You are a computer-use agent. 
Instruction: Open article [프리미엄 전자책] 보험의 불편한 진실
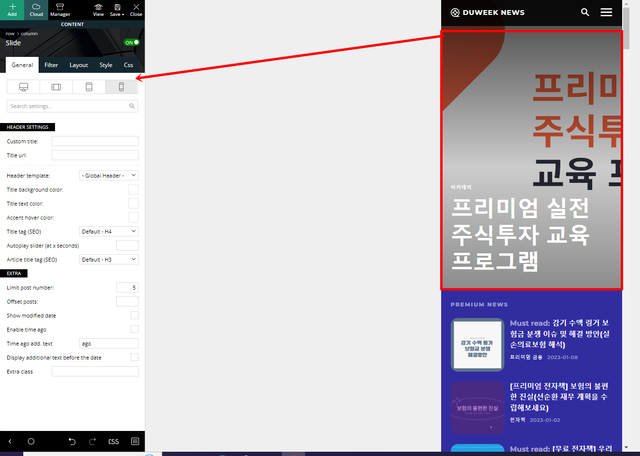pyautogui.click(x=559, y=397)
